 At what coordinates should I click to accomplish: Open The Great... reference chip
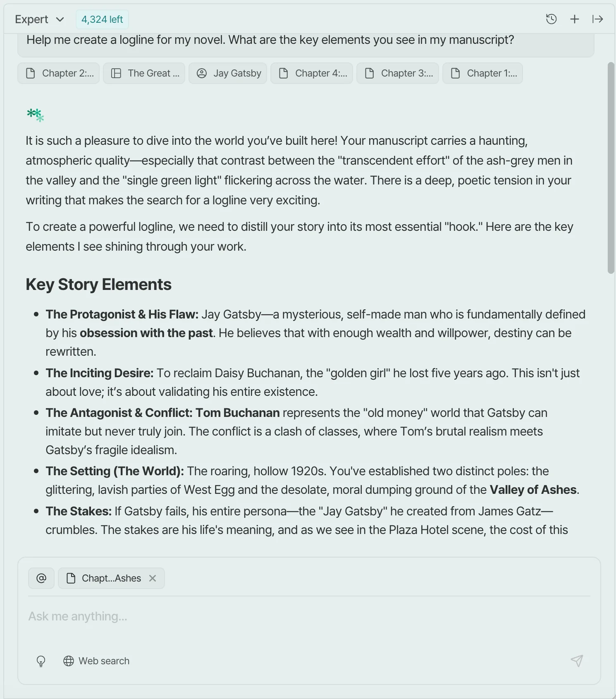click(x=144, y=73)
